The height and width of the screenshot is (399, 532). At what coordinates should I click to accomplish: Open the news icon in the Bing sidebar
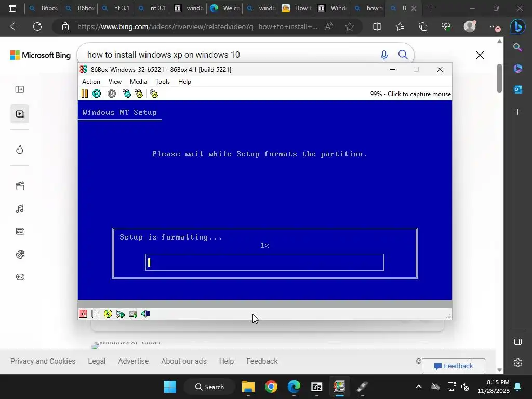click(x=20, y=231)
